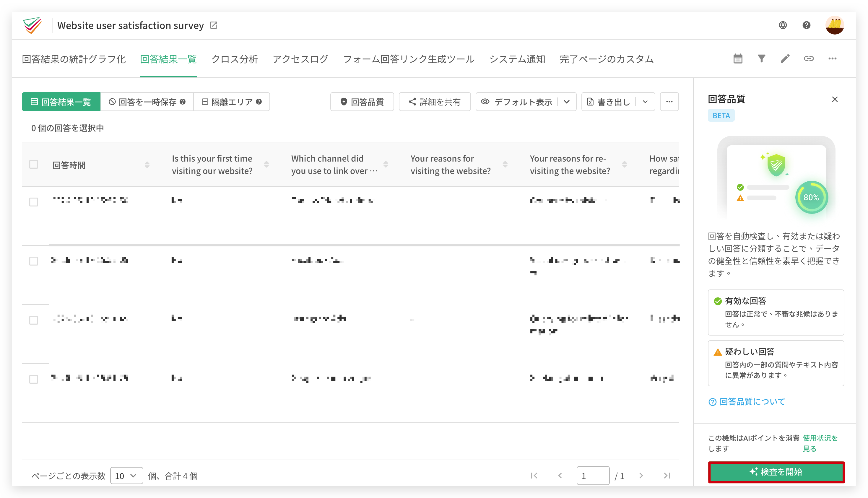
Task: Open the table toolbar ellipsis menu
Action: point(669,102)
